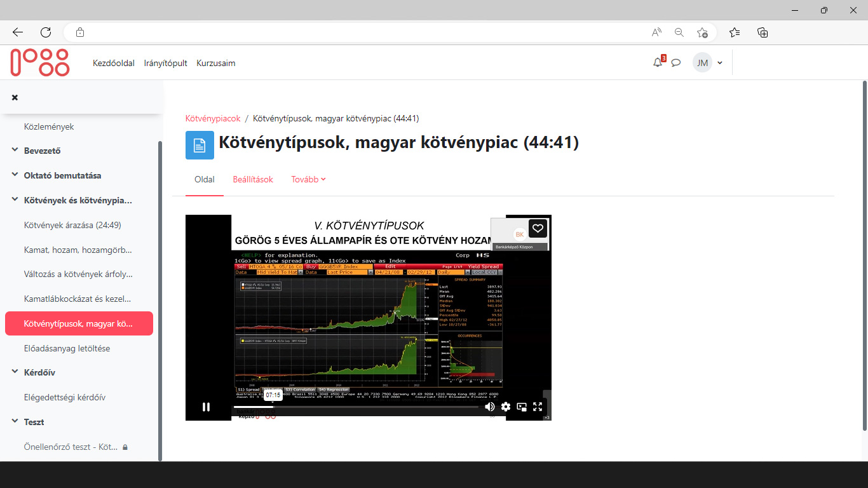The width and height of the screenshot is (868, 488).
Task: Open messages speech bubble icon
Action: pos(676,63)
